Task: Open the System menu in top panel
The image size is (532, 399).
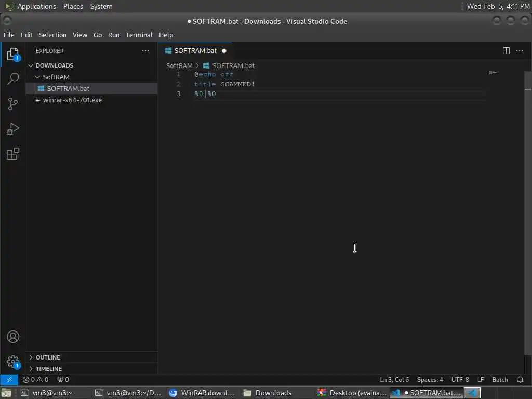Action: [x=101, y=6]
